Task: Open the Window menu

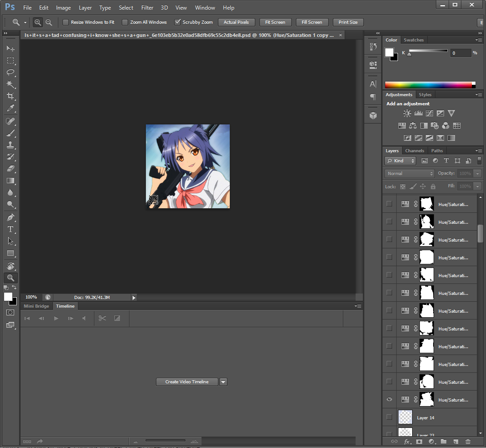Action: 205,8
